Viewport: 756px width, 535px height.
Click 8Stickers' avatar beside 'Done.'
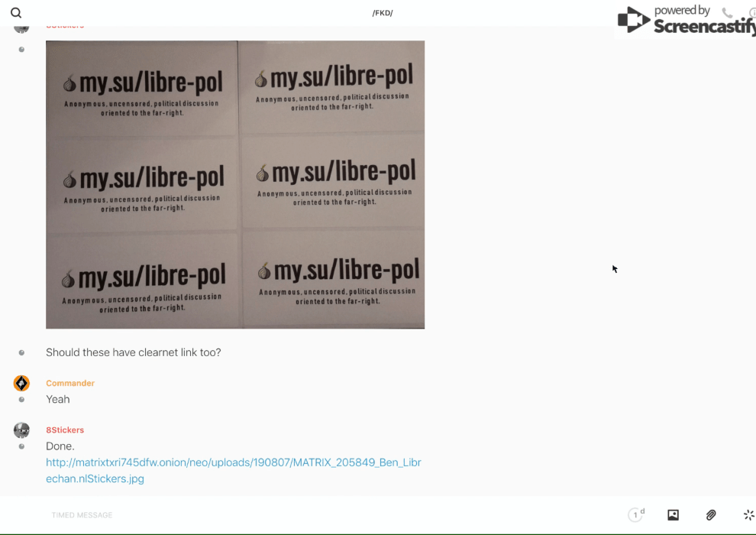(21, 430)
